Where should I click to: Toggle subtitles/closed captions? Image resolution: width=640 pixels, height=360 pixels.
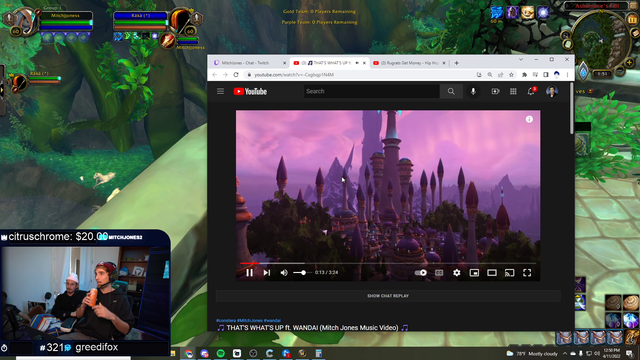[x=439, y=273]
